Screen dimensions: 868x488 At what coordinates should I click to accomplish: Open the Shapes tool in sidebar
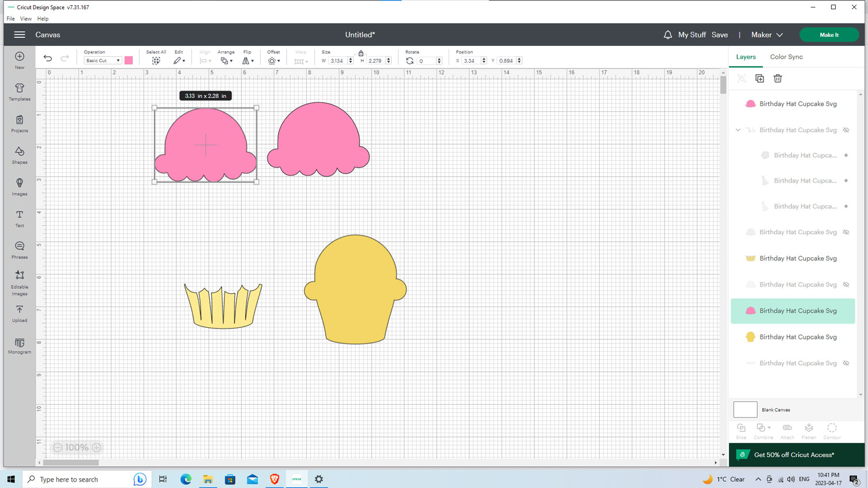coord(20,154)
